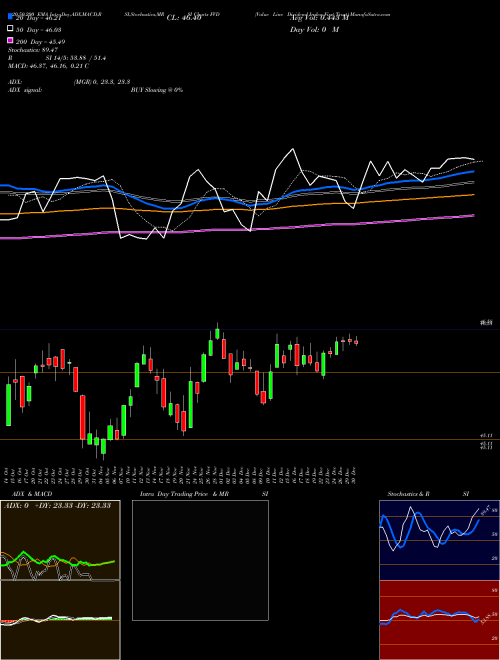500x660 pixels.
Task: Click the 'SI 14/3: 33.88 / 51.4' value
Action: click(76, 58)
